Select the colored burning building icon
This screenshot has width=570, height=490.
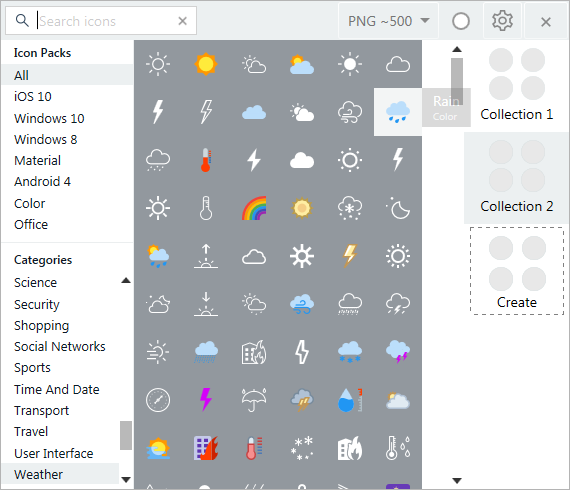(x=206, y=448)
